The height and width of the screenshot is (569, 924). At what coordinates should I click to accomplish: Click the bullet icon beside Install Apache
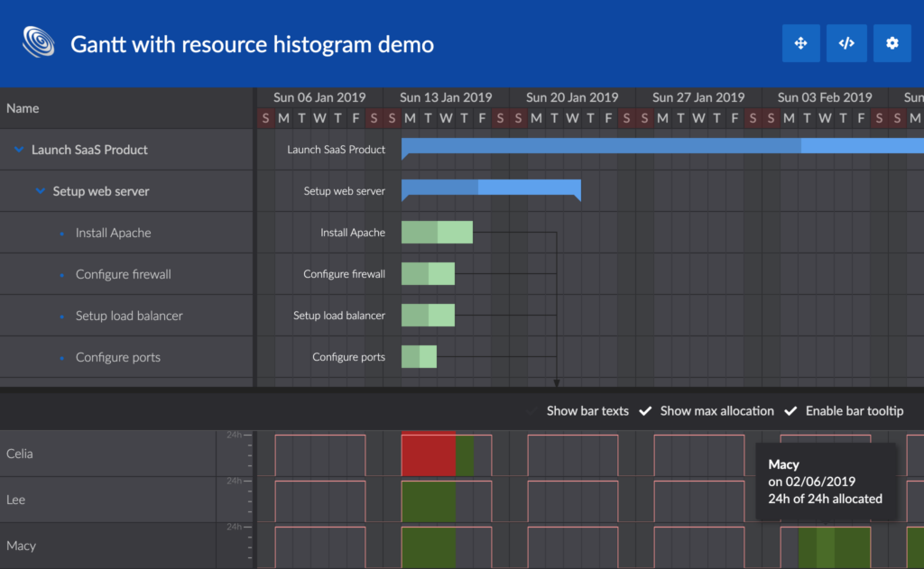click(61, 233)
